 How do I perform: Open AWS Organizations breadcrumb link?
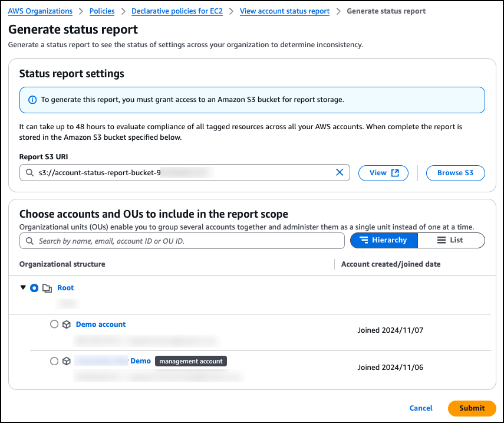[40, 11]
